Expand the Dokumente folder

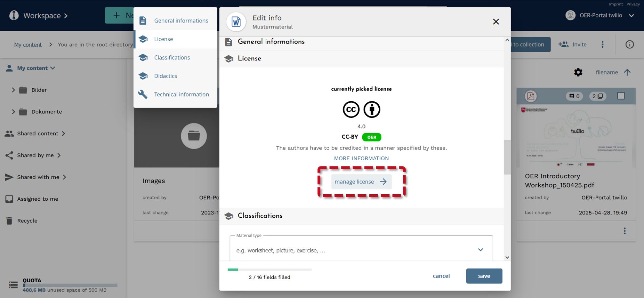tap(13, 112)
